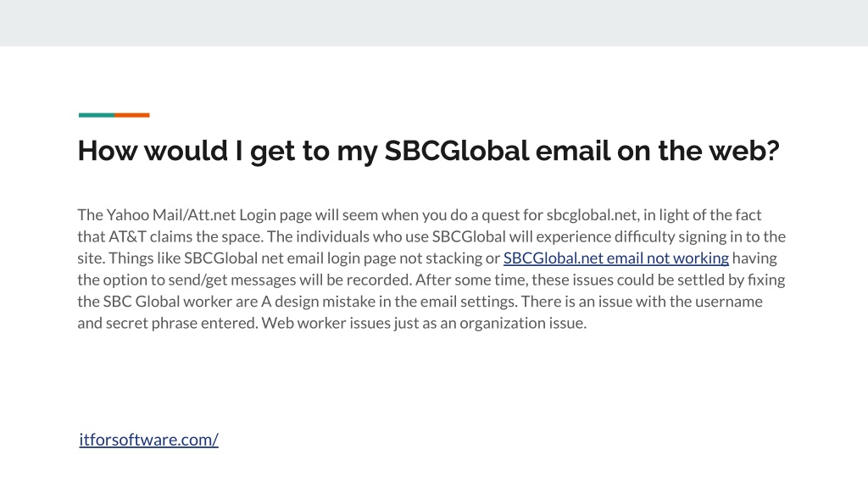This screenshot has height=488, width=868.
Task: Click the word "SBCGlobal" in the heading
Action: click(457, 151)
